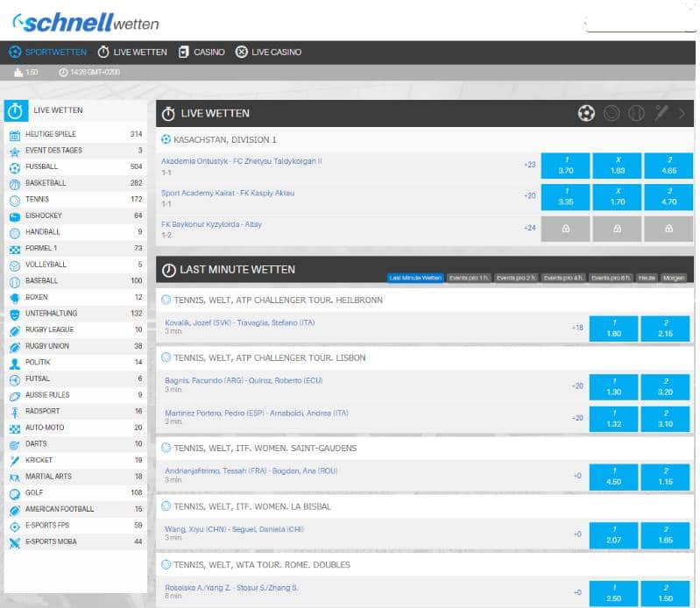Open Bagnis - Quiroz tennis match
The width and height of the screenshot is (700, 608).
tap(244, 380)
